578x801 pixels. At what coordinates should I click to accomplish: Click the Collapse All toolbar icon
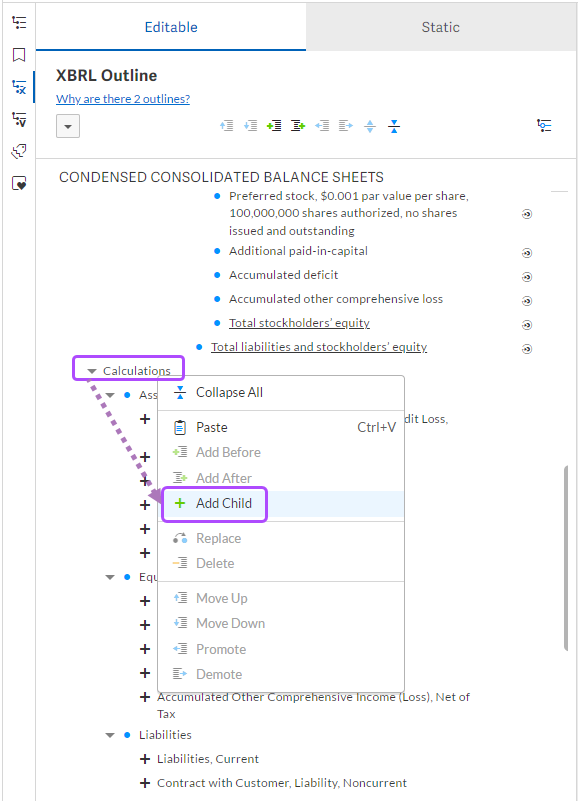(x=394, y=126)
